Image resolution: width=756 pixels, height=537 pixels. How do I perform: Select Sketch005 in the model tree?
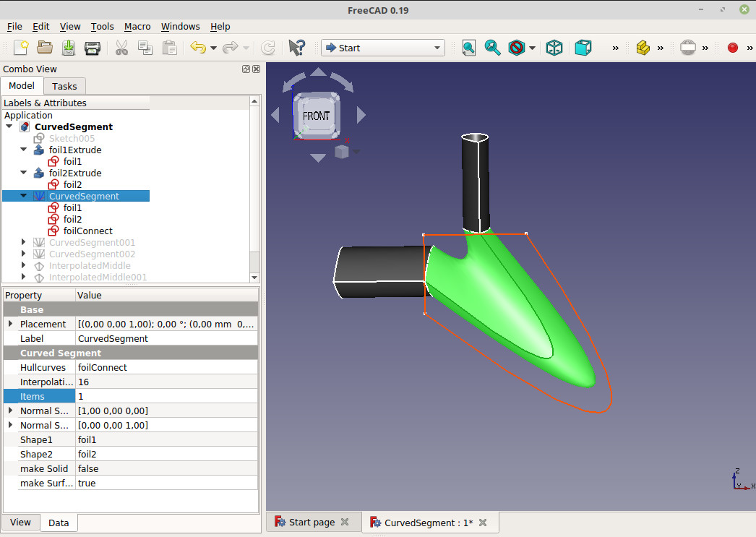click(72, 138)
